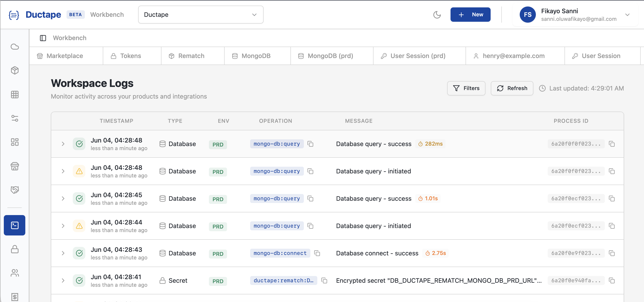Open the dashboard tiles icon in the sidebar
The image size is (644, 302).
[x=15, y=142]
